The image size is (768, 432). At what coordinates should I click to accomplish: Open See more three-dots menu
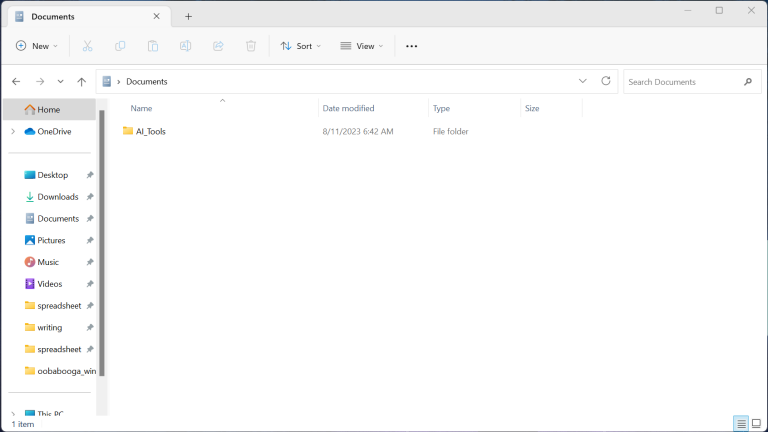(411, 46)
